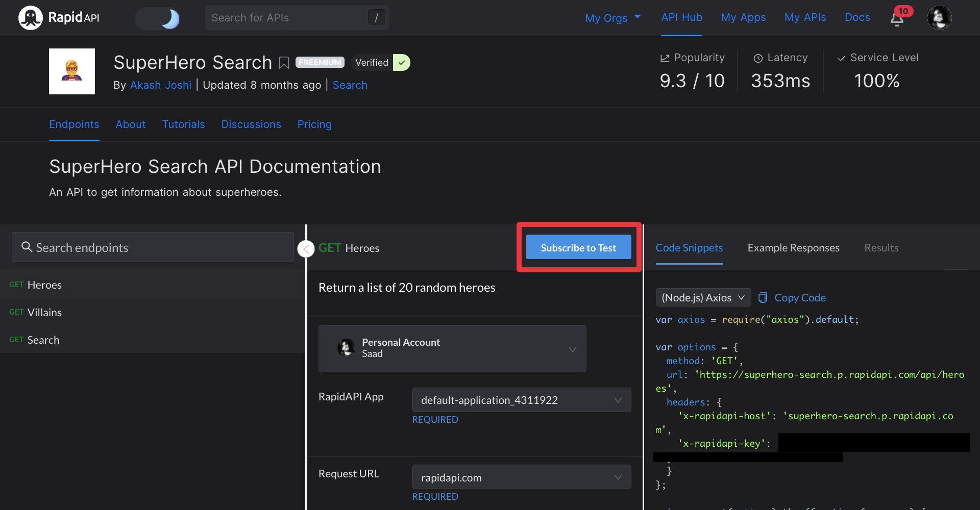Image resolution: width=980 pixels, height=510 pixels.
Task: Click REQUIRED under RapidAPI App
Action: pyautogui.click(x=435, y=419)
